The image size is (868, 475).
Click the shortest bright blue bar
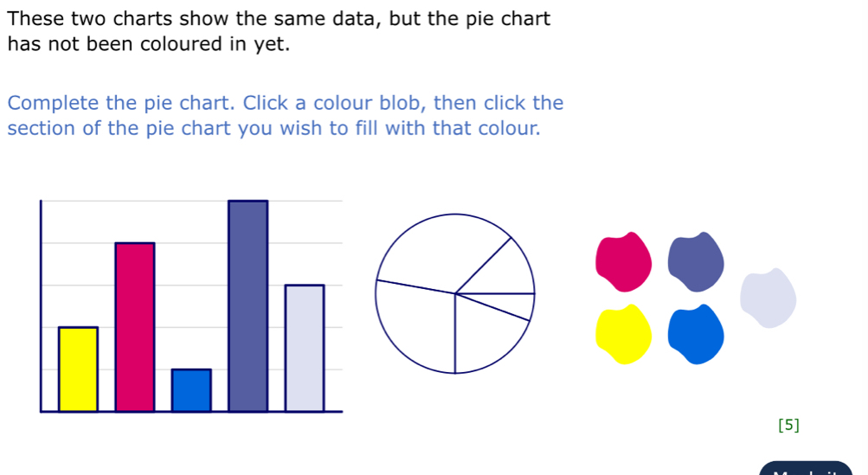click(191, 390)
